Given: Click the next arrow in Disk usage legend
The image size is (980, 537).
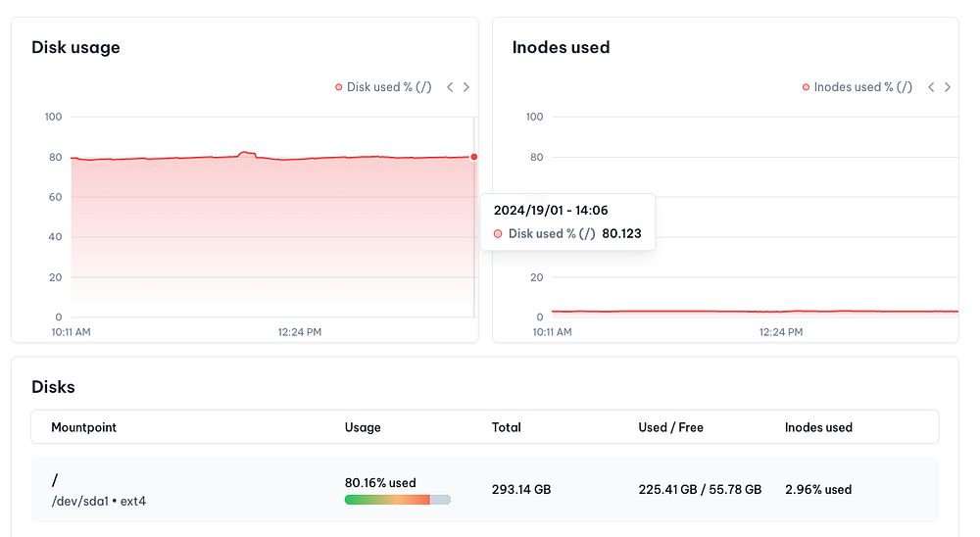Looking at the screenshot, I should click(x=466, y=87).
